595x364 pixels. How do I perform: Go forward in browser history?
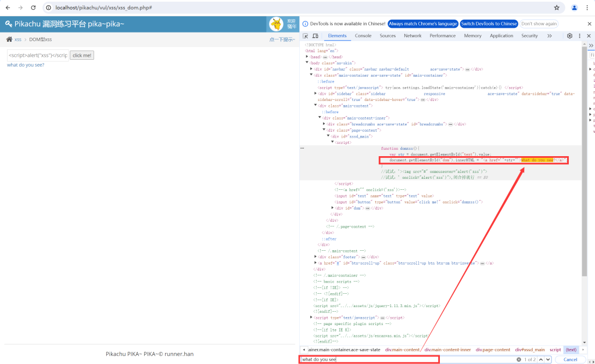[x=20, y=8]
